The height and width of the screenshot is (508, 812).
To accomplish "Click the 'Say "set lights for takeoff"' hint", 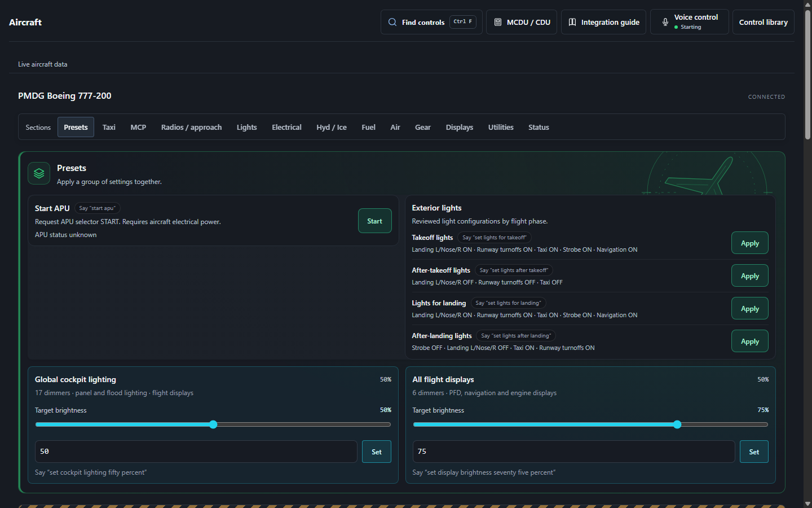I will 495,238.
